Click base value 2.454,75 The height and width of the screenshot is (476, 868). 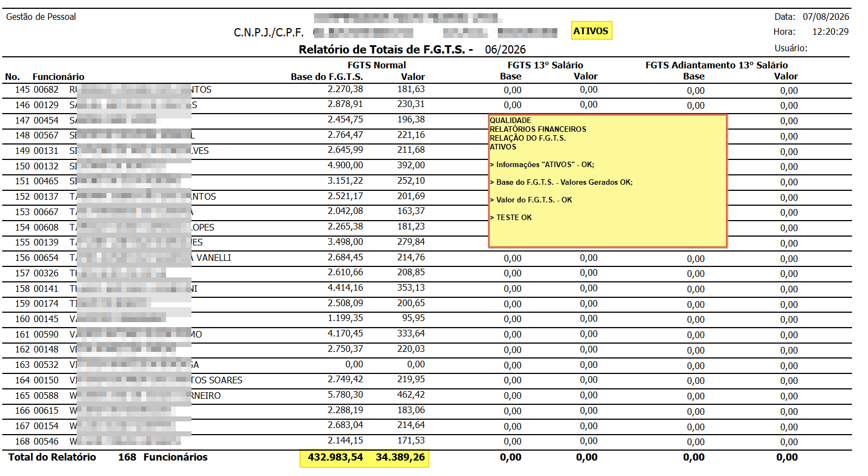coord(345,119)
